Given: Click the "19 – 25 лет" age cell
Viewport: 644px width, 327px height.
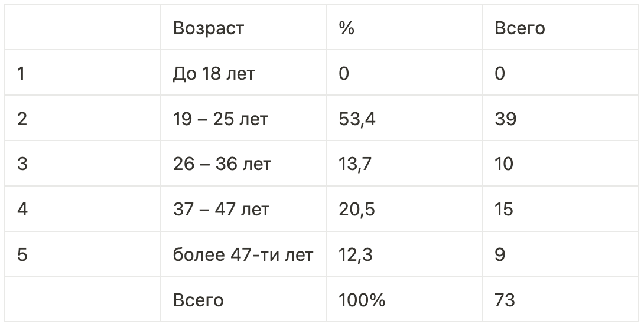Looking at the screenshot, I should [220, 119].
